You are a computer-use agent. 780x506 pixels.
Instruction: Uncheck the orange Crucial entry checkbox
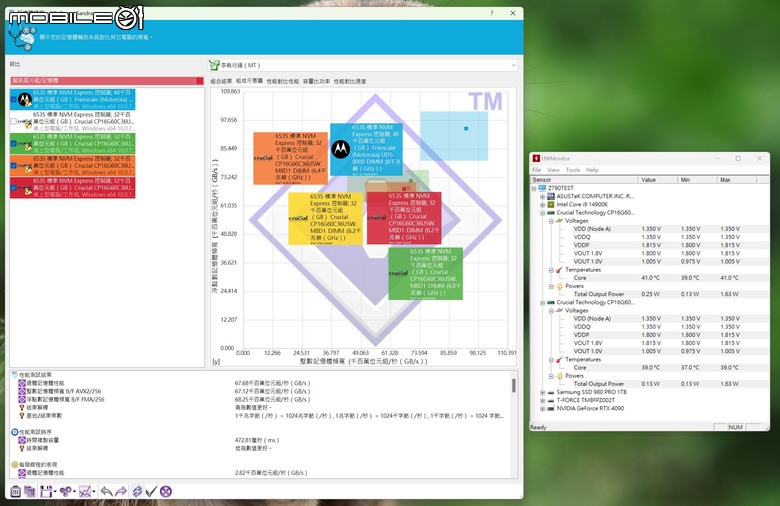tap(13, 166)
